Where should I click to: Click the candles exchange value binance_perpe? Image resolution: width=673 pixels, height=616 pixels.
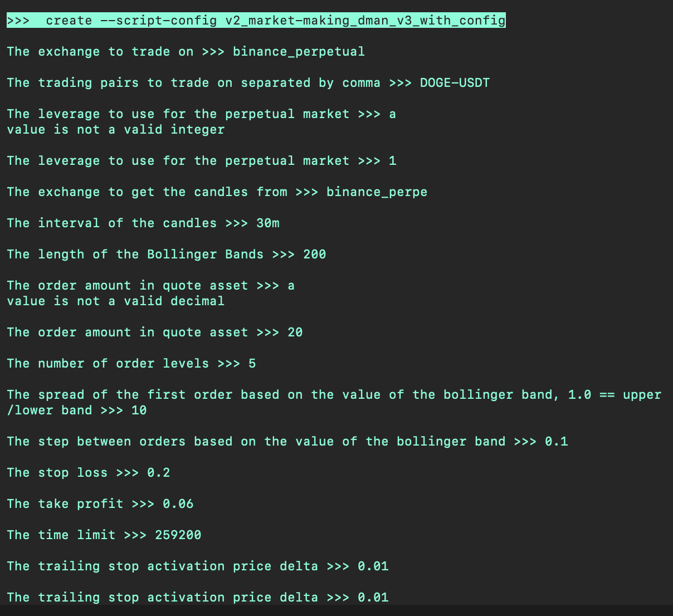(377, 192)
